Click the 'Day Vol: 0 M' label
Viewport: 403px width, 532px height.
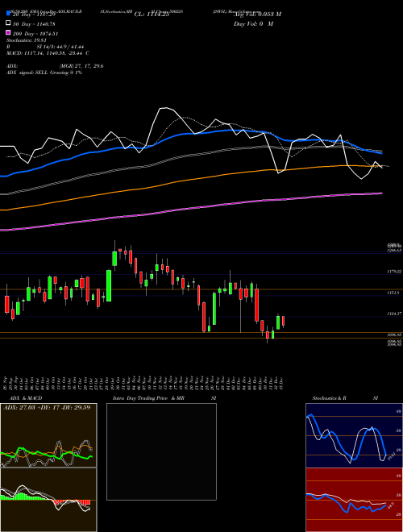tap(253, 24)
